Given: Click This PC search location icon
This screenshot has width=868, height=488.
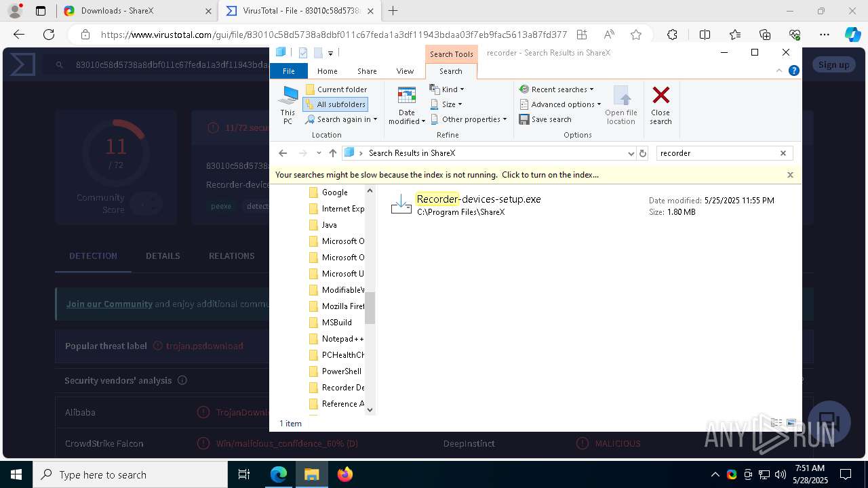Looking at the screenshot, I should [288, 105].
